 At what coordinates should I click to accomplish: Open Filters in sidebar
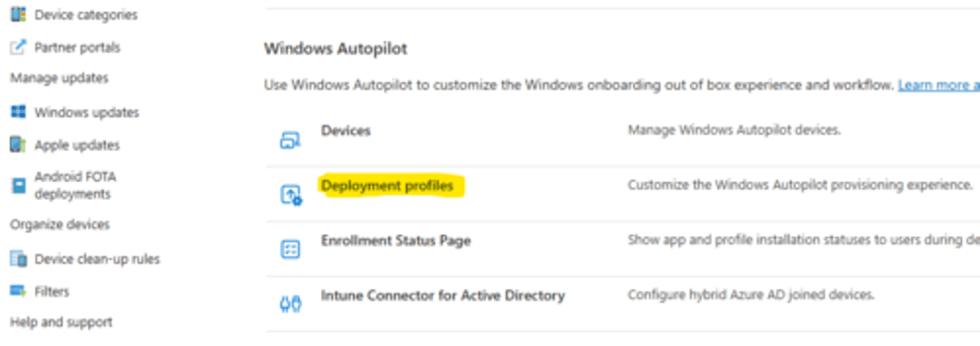(52, 291)
